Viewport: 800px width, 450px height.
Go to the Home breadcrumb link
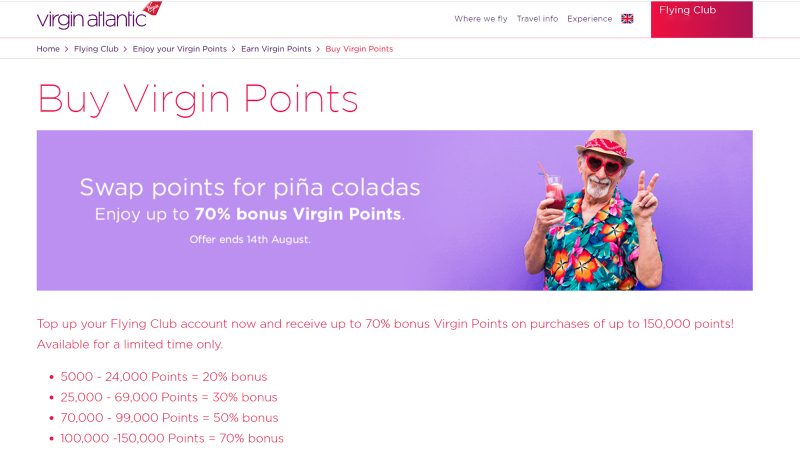[x=48, y=49]
